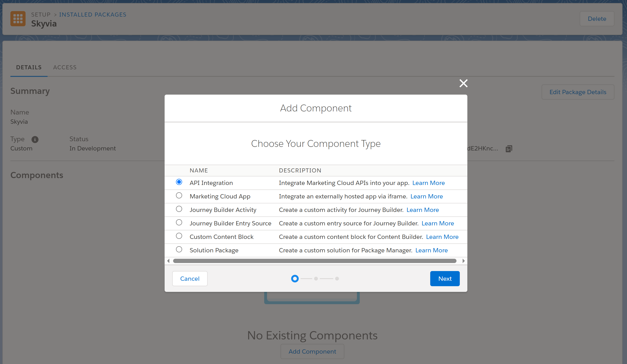Click the Next button
Image resolution: width=627 pixels, height=364 pixels.
pos(445,279)
